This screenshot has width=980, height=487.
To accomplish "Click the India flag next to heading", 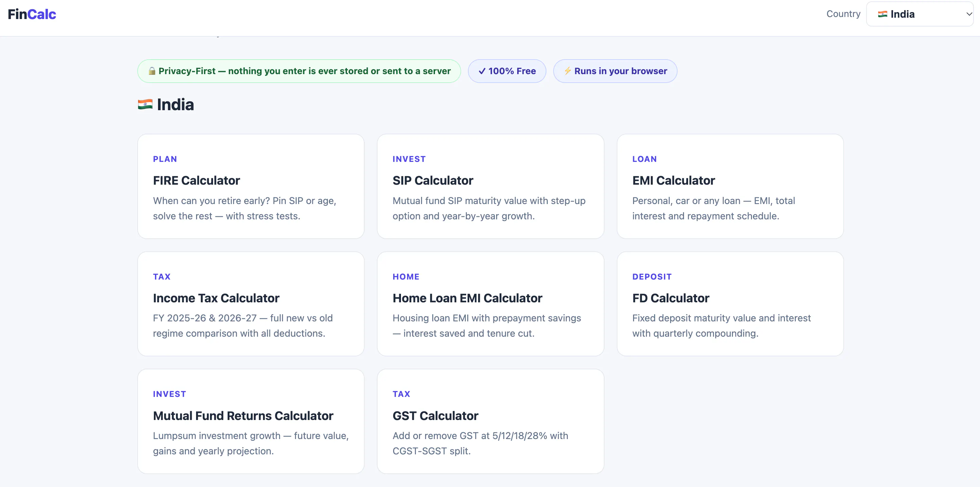I will [145, 104].
